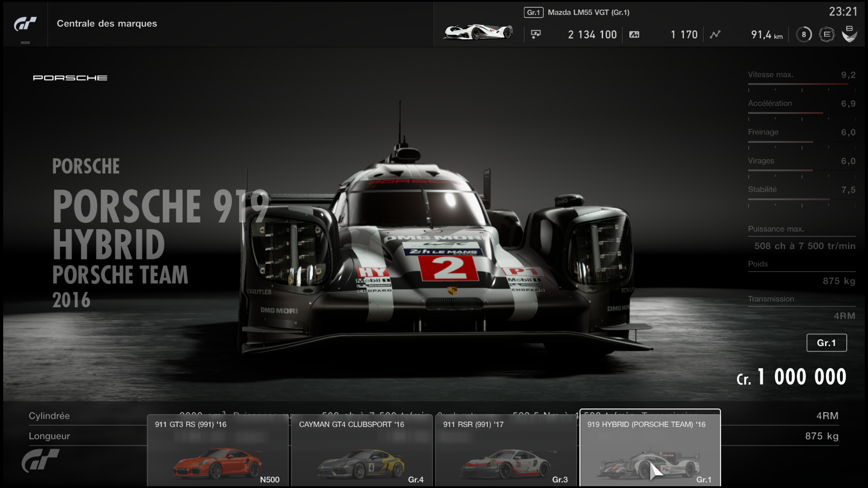Click the 23:21 clock
This screenshot has width=868, height=488.
[x=843, y=11]
